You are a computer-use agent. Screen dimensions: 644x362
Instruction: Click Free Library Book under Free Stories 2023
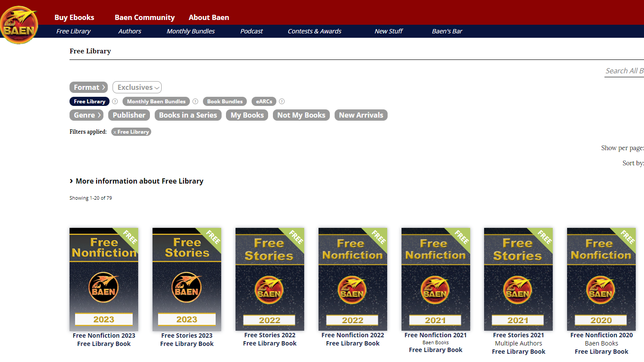tap(187, 344)
